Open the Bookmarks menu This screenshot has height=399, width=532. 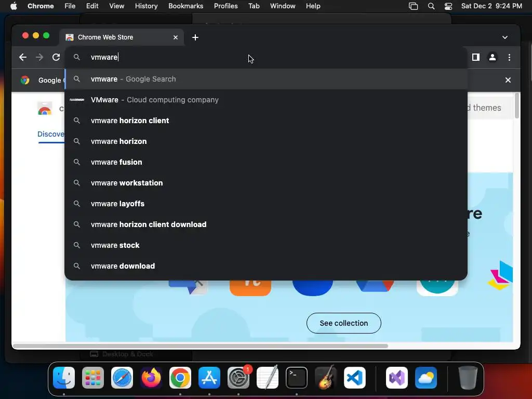tap(185, 6)
